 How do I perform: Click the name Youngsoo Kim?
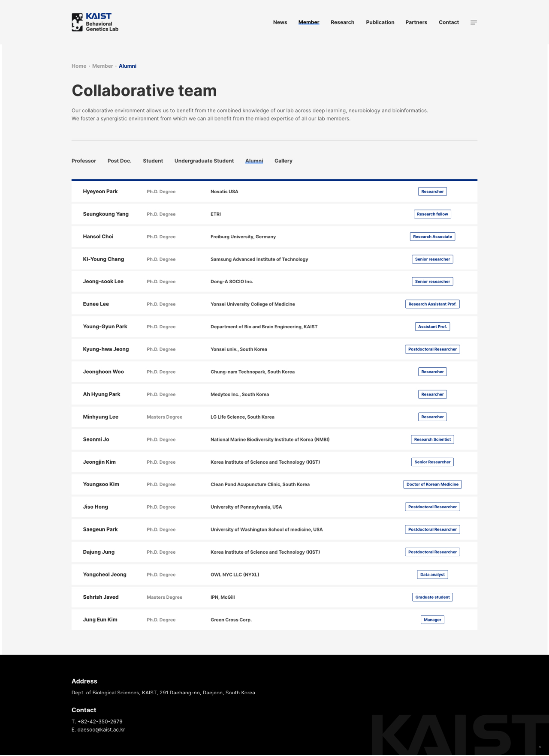pyautogui.click(x=101, y=484)
